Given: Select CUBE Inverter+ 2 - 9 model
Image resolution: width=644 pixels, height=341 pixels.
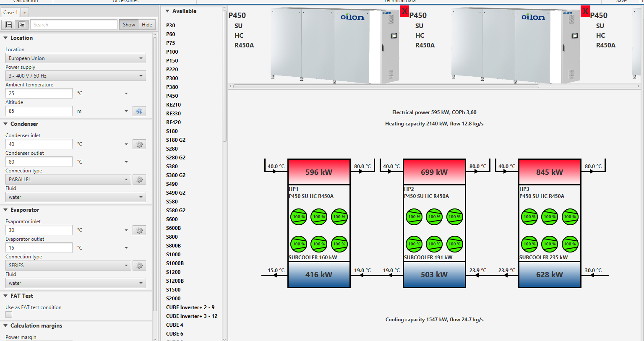Looking at the screenshot, I should point(190,307).
